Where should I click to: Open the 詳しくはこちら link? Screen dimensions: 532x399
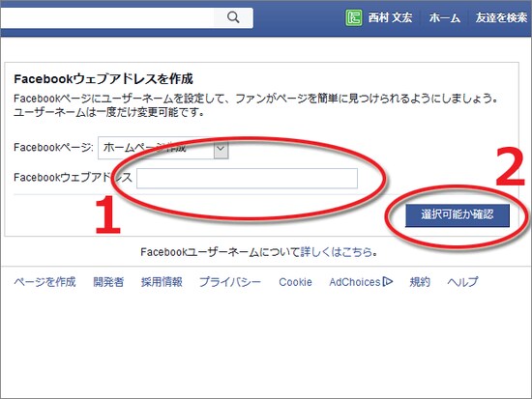[x=337, y=252]
